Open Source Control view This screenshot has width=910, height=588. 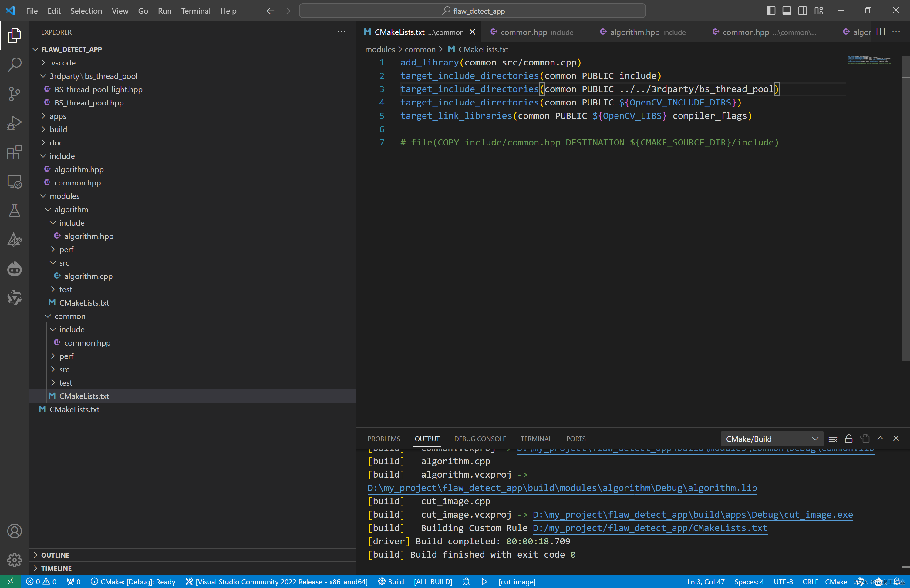tap(14, 94)
